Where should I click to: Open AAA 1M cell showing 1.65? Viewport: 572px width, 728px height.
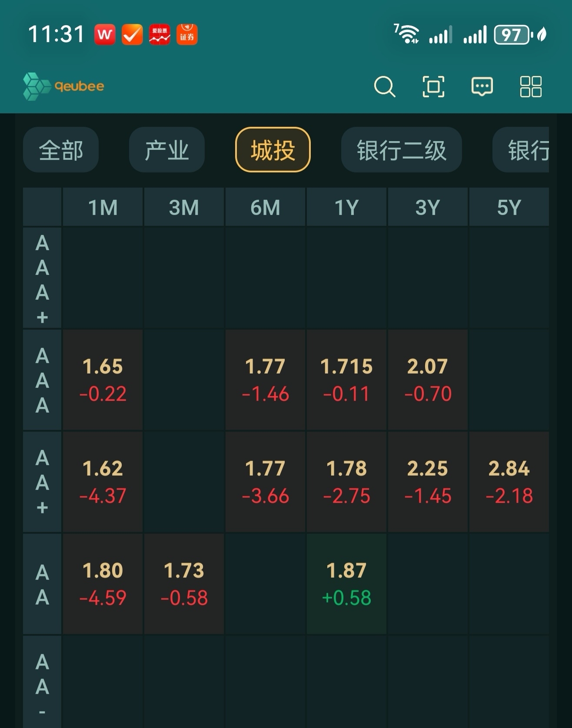(x=103, y=380)
